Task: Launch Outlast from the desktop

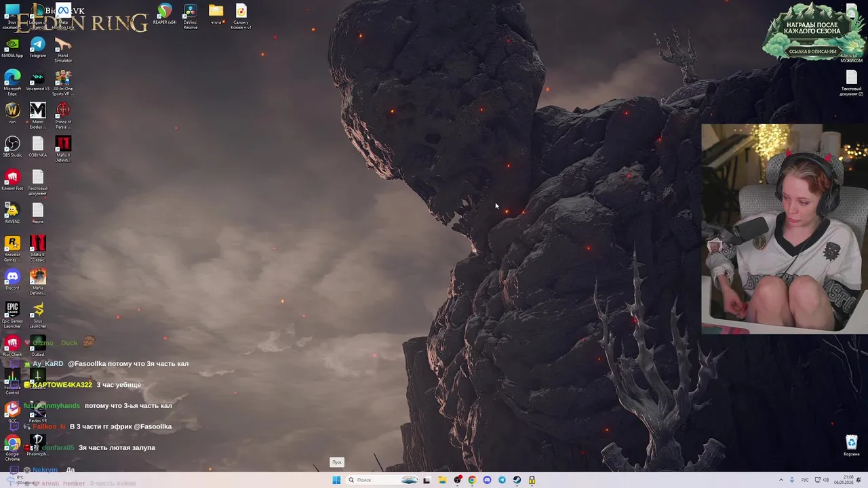Action: pos(37,346)
